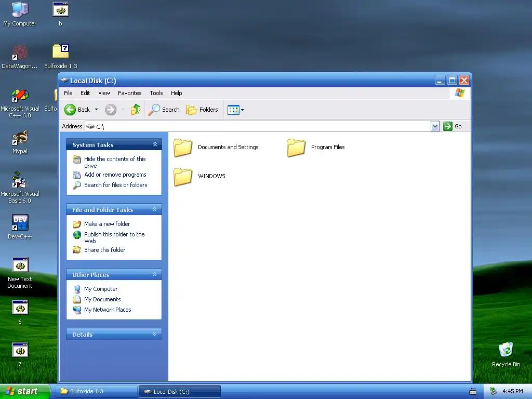
Task: Click the green Go button
Action: pos(453,126)
